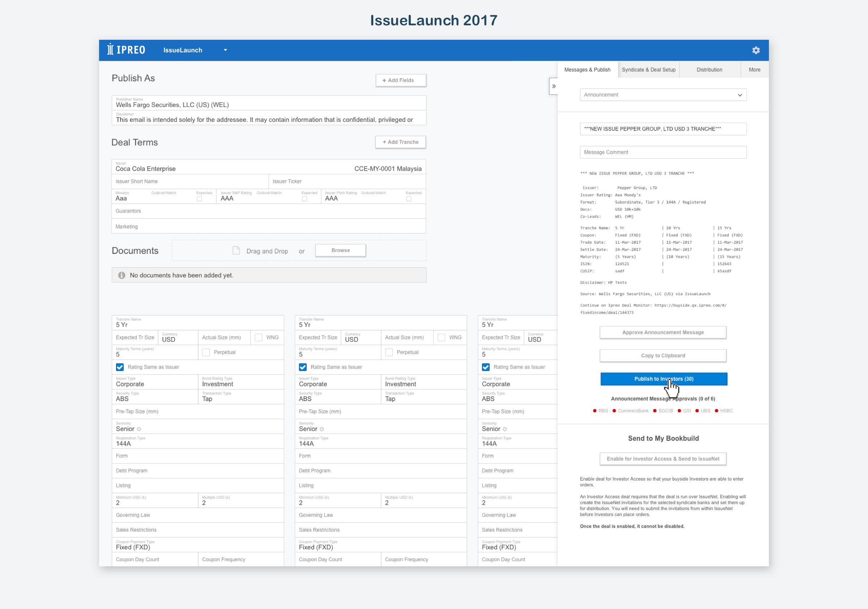Screen dimensions: 868x609
Task: Click Coupon Frequency in the second tranche
Action: tap(424, 559)
